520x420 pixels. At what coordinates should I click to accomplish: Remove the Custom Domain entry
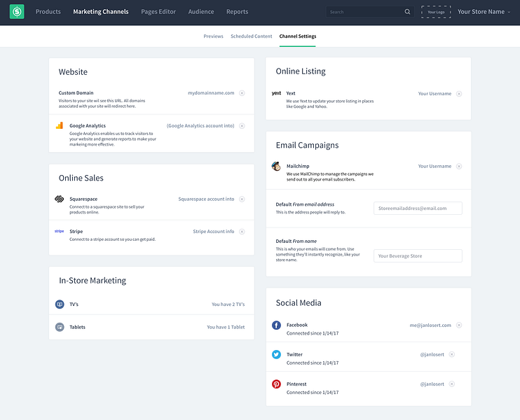click(242, 93)
